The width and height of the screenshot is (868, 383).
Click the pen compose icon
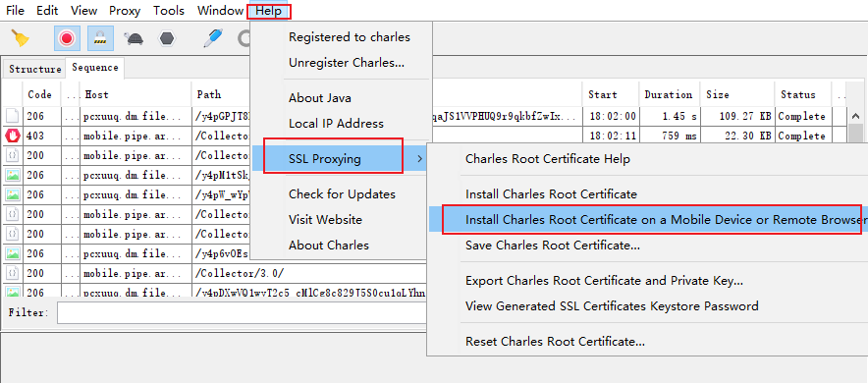click(213, 38)
